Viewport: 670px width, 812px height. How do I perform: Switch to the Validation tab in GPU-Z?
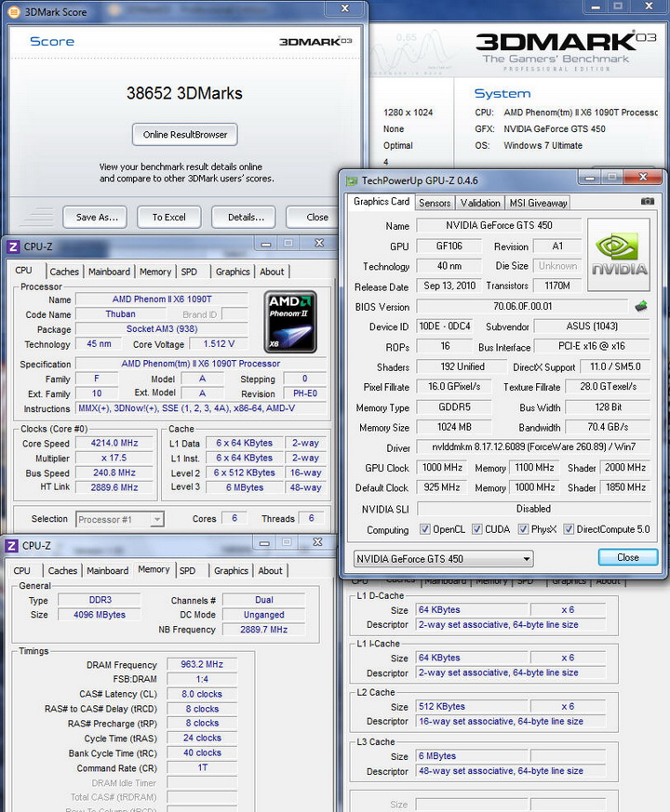coord(480,203)
